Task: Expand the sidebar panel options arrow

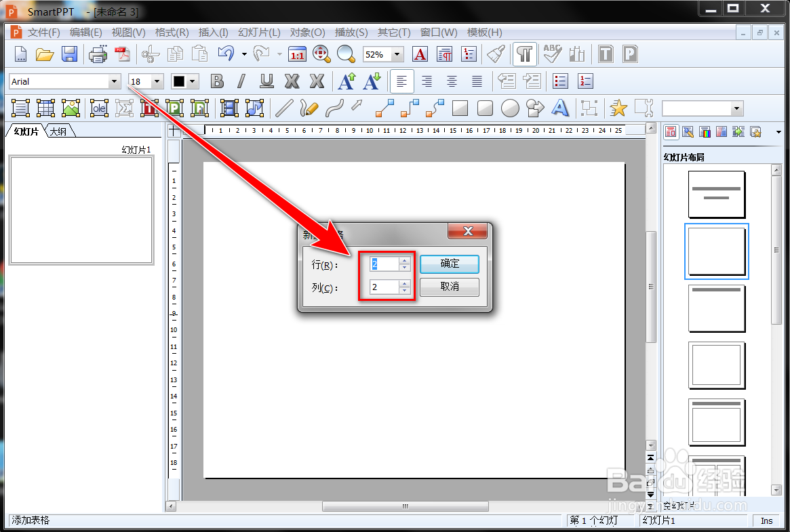Action: (778, 132)
